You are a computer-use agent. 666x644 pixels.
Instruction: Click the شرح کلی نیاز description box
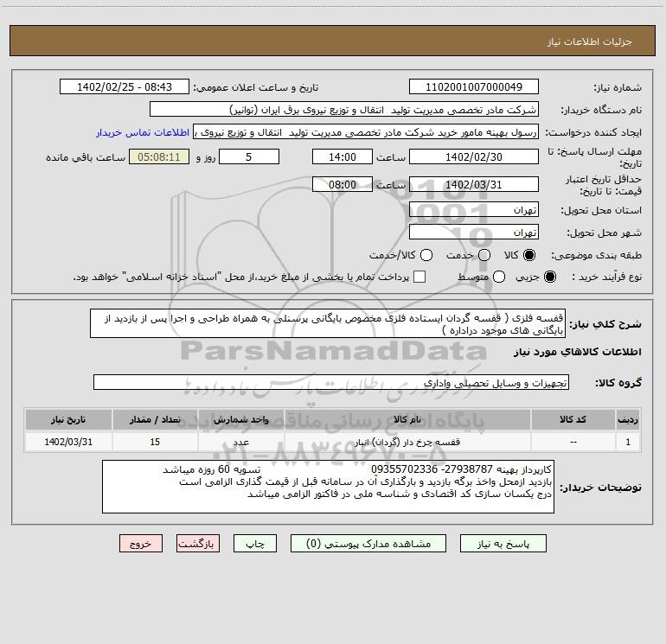tap(328, 323)
